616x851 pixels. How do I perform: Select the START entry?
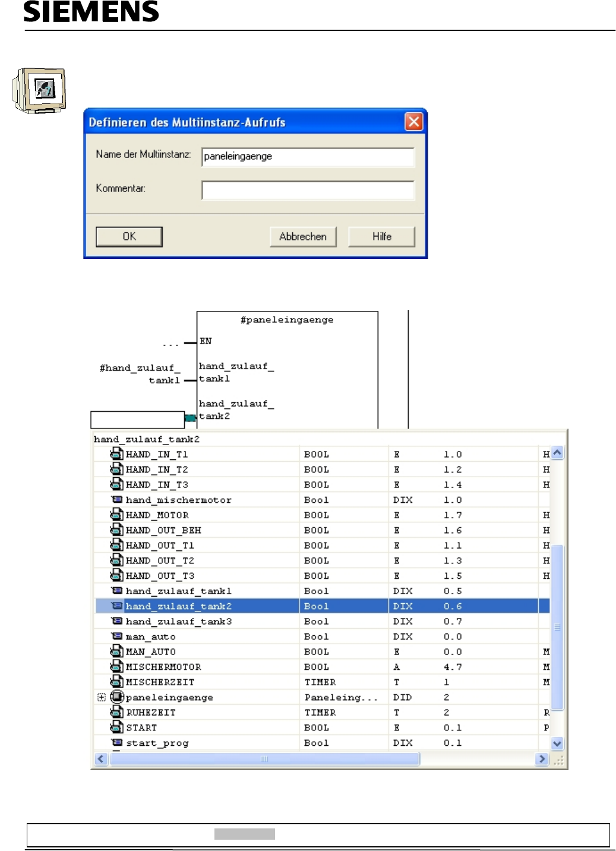[141, 727]
